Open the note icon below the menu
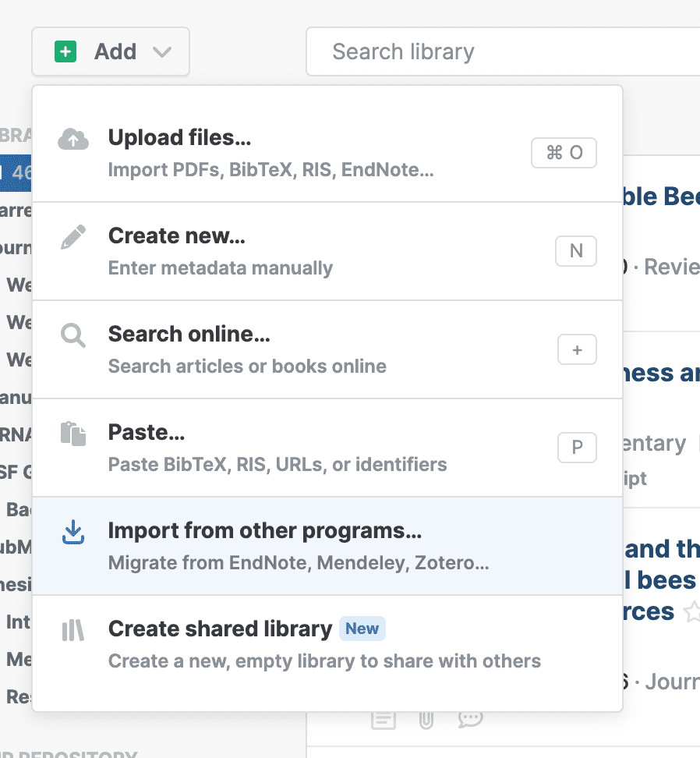Image resolution: width=700 pixels, height=758 pixels. [383, 720]
